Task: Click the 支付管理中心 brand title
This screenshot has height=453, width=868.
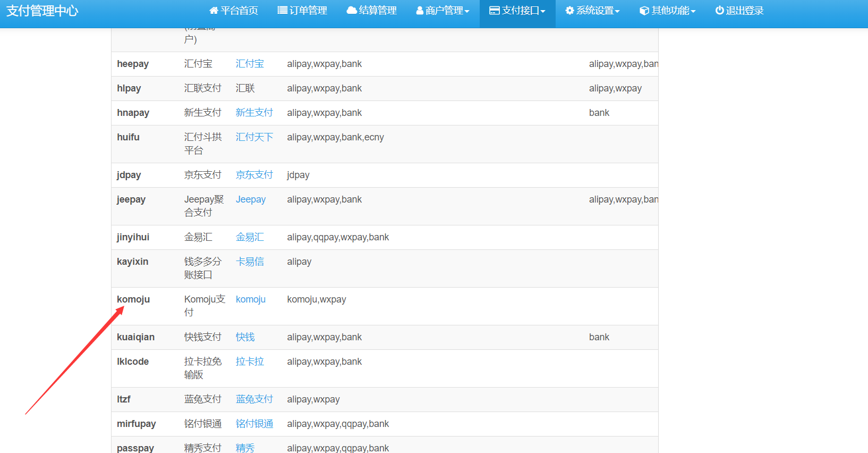Action: click(x=42, y=11)
